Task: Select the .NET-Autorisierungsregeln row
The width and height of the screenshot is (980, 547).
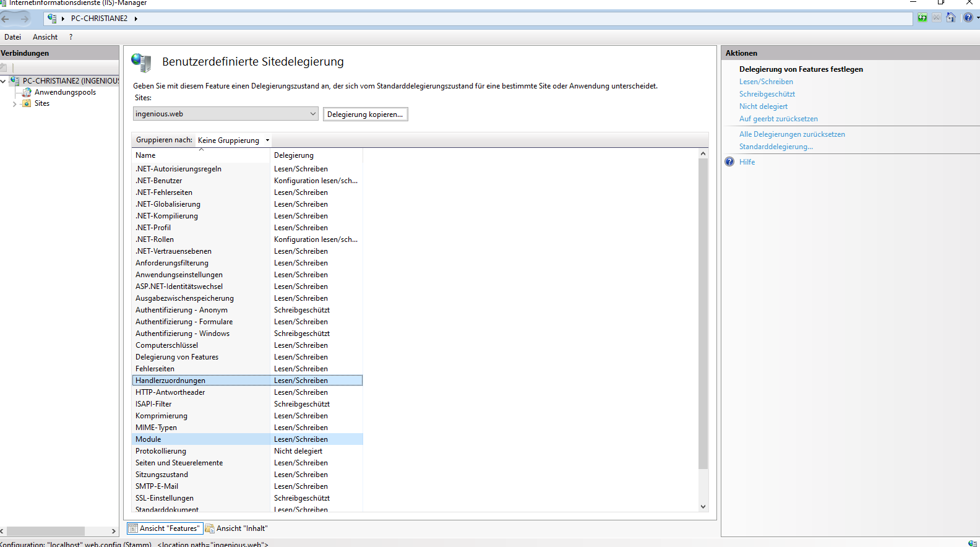Action: tap(247, 169)
